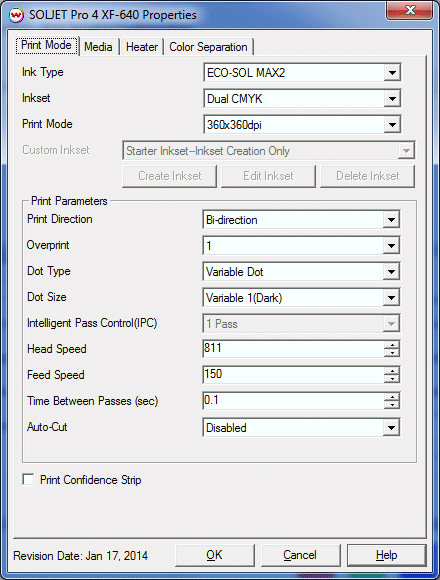Click the Wasatch app icon in title bar
Viewport: 440px width, 580px height.
(16, 15)
